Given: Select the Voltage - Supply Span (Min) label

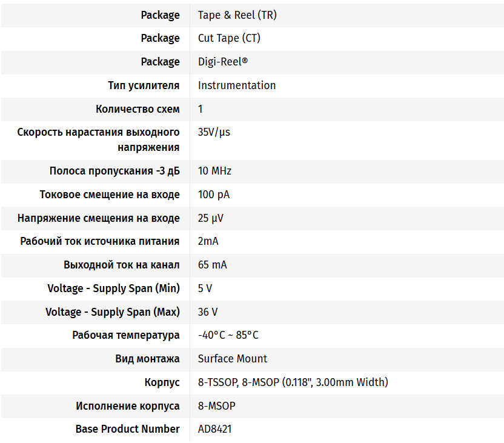Looking at the screenshot, I should [113, 288].
